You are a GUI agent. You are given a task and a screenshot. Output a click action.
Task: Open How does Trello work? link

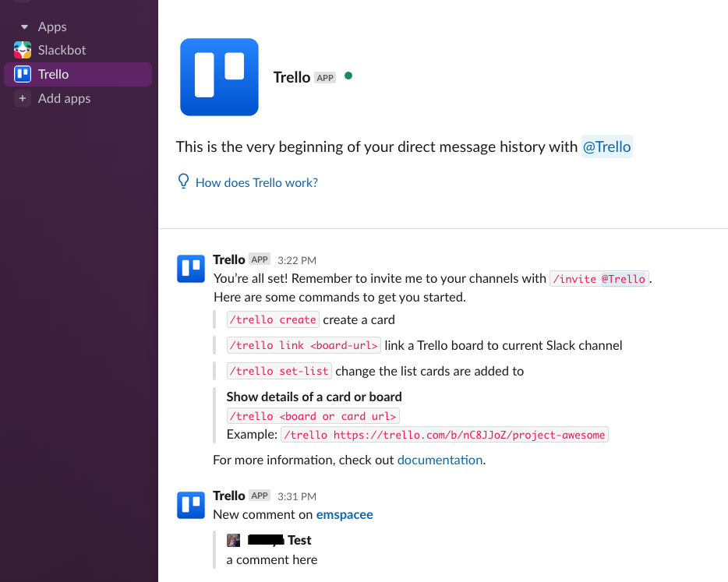(256, 183)
